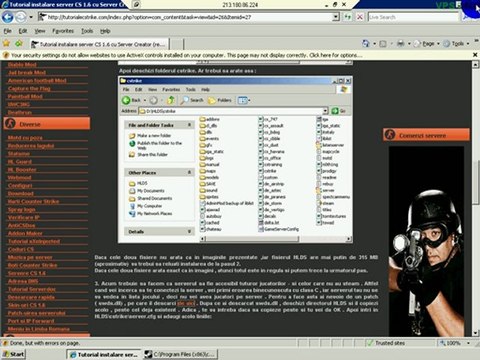Open the Favorites menu
Viewport: 480px width, 360px height.
click(63, 31)
